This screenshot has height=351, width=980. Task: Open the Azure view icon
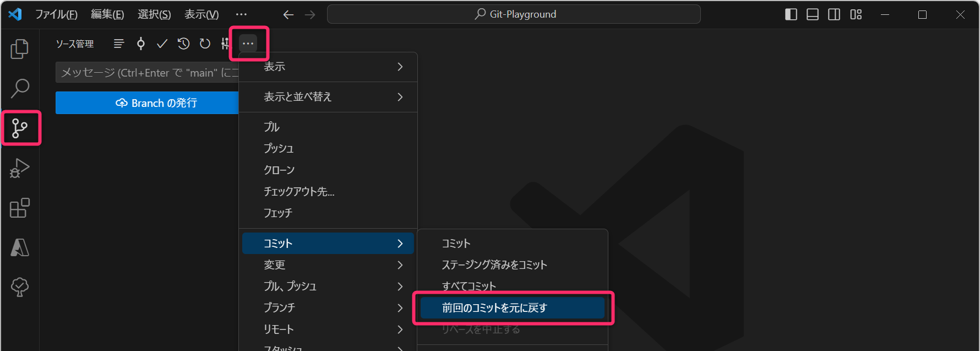point(20,247)
